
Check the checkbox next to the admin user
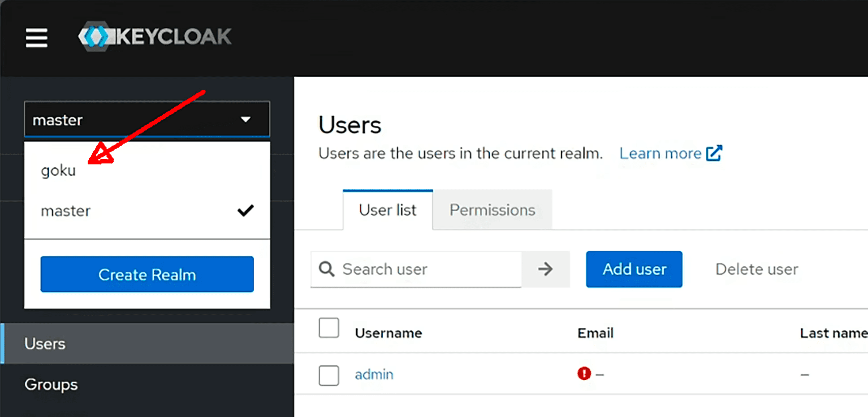pyautogui.click(x=328, y=375)
